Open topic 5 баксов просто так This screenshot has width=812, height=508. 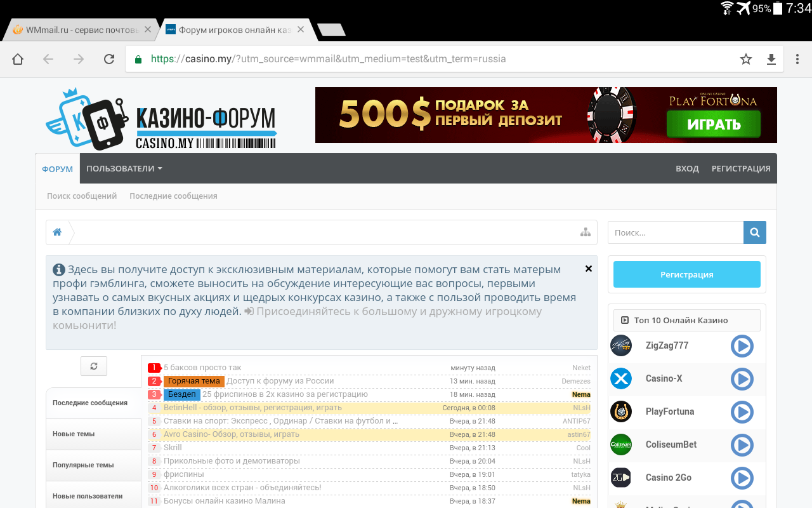(202, 368)
